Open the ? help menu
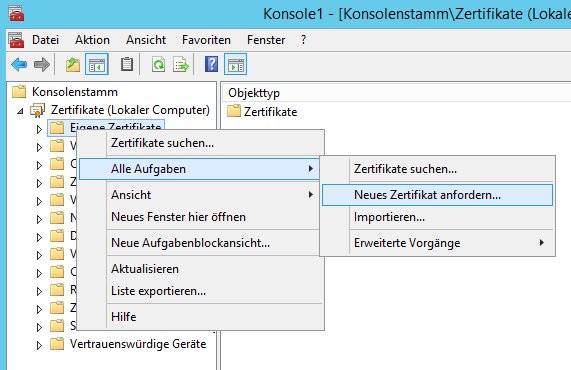This screenshot has height=370, width=571. coord(303,40)
